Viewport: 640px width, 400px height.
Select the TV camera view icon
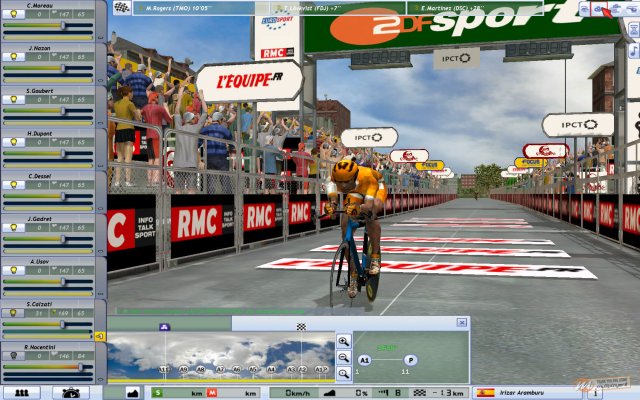point(585,9)
